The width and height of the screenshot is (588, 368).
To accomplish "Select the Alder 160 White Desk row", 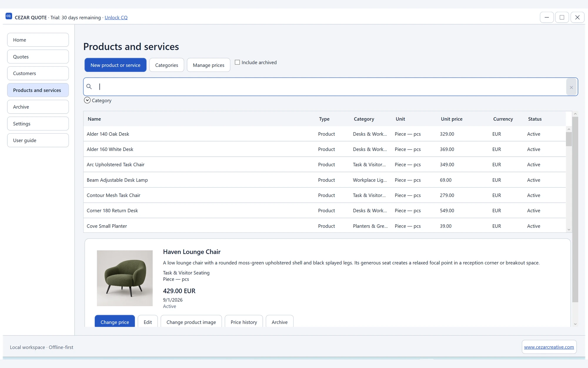I will [325, 149].
